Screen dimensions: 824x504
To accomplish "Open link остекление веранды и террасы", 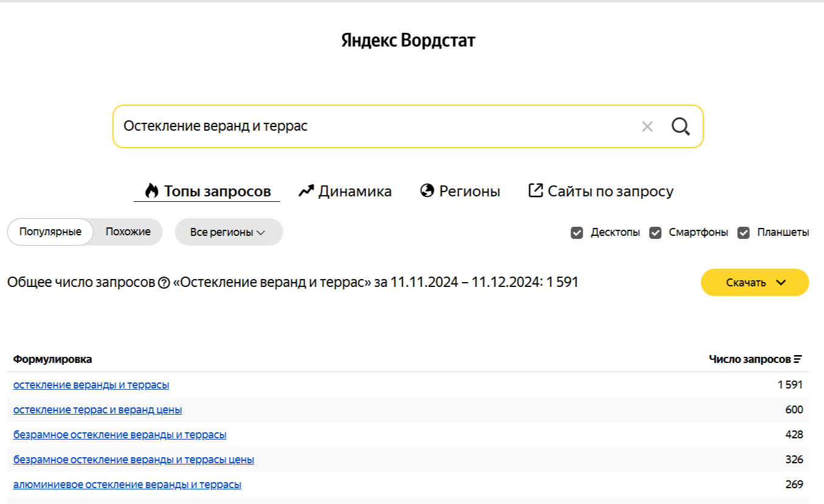I will pyautogui.click(x=91, y=385).
